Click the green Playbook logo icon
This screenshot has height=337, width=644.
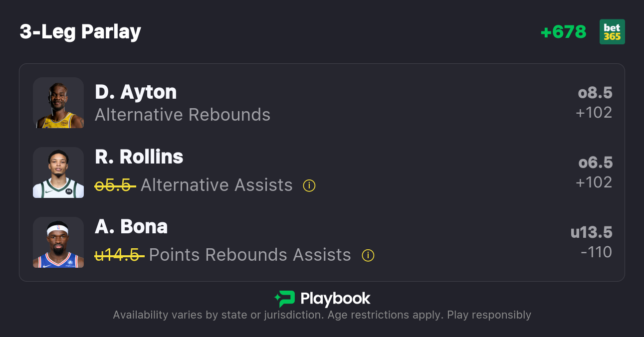click(285, 299)
